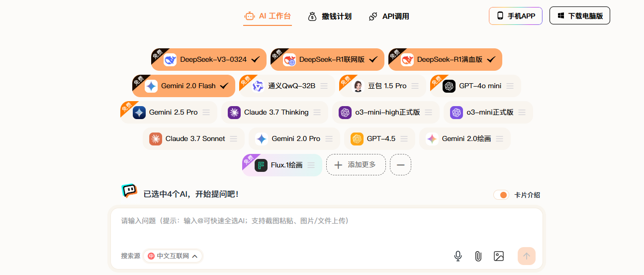Click 添加更多 to add models
The height and width of the screenshot is (275, 644).
356,165
